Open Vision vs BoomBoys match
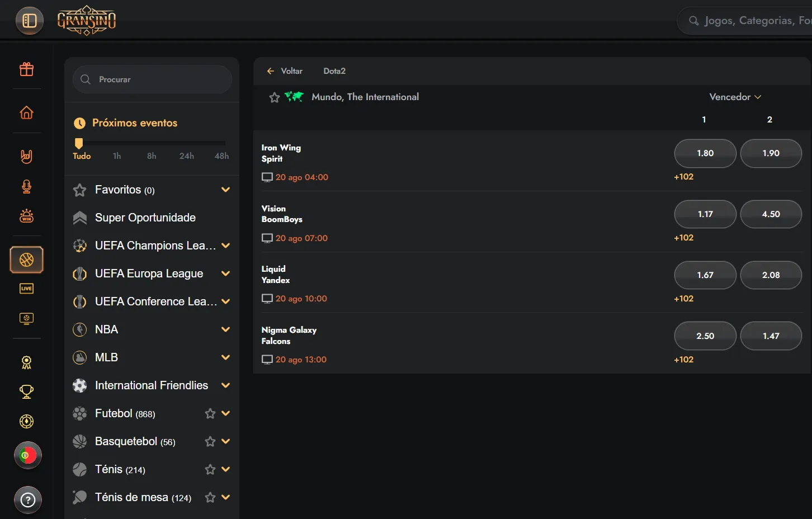This screenshot has width=812, height=519. (x=282, y=214)
